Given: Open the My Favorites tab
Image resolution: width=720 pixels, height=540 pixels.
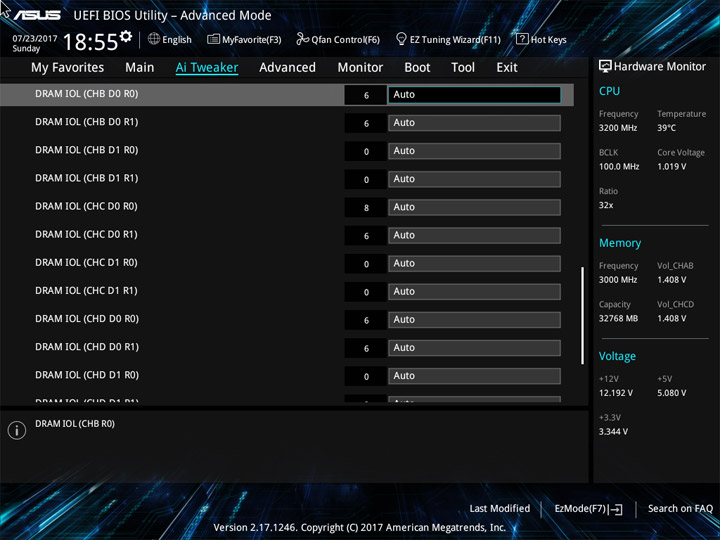Looking at the screenshot, I should [x=68, y=68].
